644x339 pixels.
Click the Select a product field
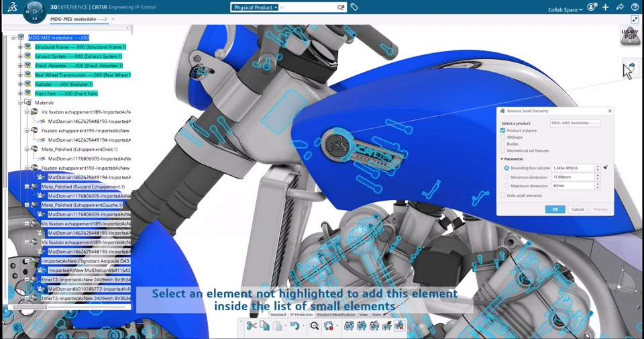[x=575, y=123]
